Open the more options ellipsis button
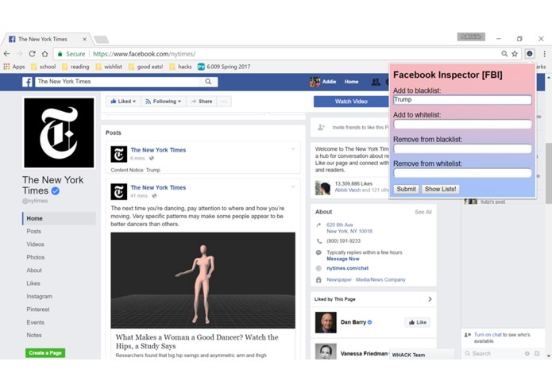Screen dimensions: 552x392 (x=223, y=102)
